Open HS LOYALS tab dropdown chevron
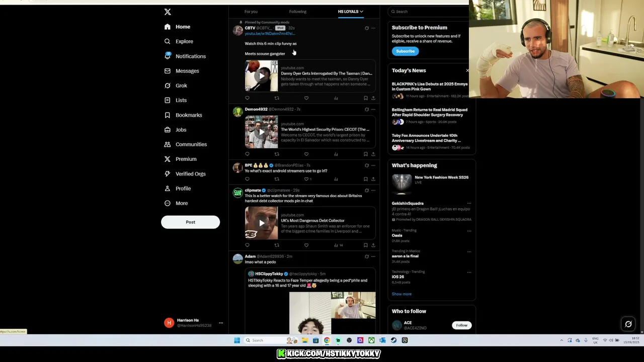644x362 pixels. pyautogui.click(x=361, y=12)
